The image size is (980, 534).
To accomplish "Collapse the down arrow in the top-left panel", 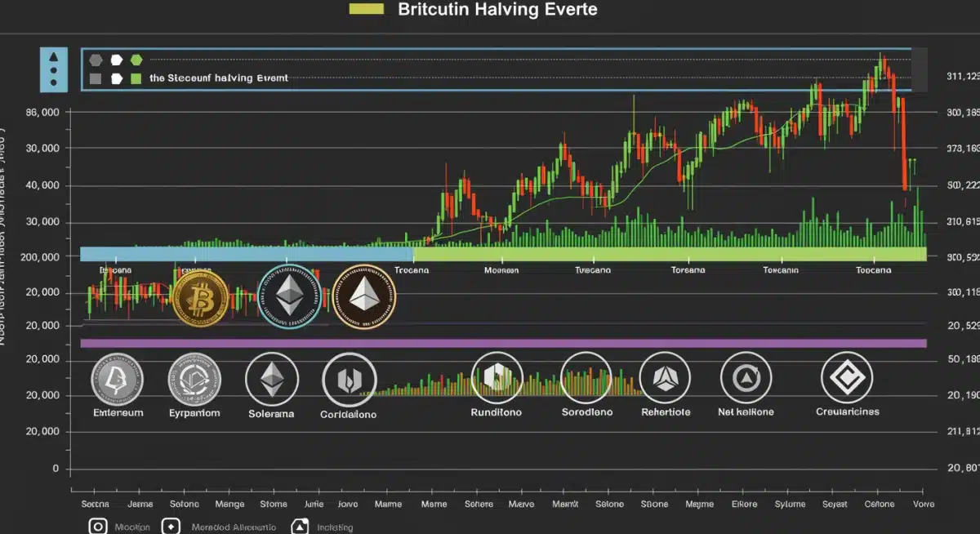I will (52, 83).
